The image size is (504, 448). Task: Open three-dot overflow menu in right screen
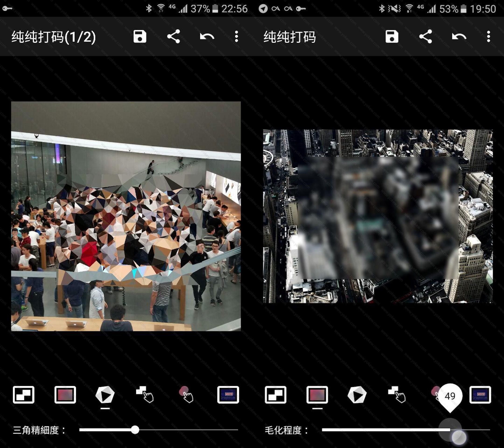click(488, 37)
